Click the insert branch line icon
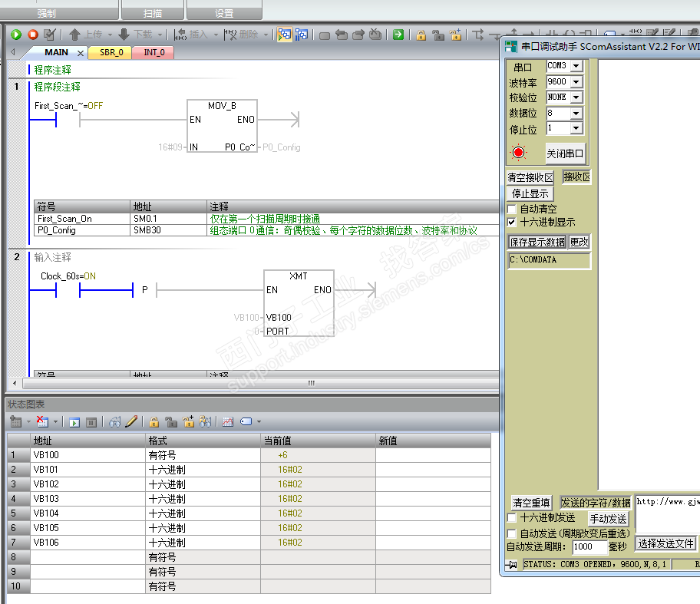700x604 pixels. click(x=478, y=35)
